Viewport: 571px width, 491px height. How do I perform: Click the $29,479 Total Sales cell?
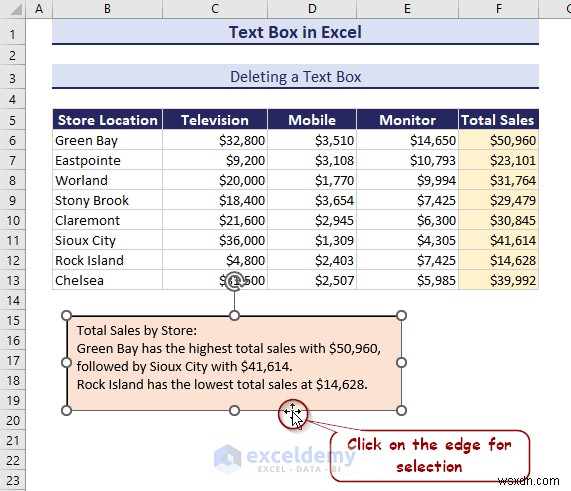pos(499,200)
